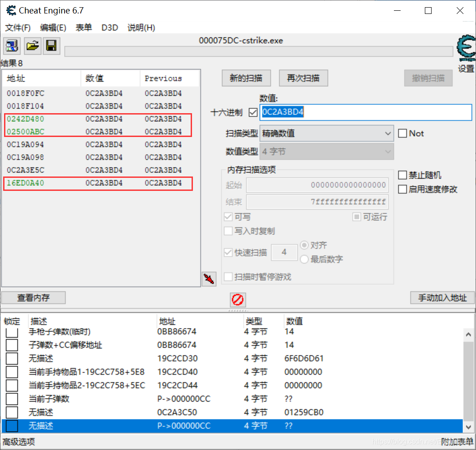Enable the Not checkbox
This screenshot has width=476, height=450.
(x=402, y=133)
